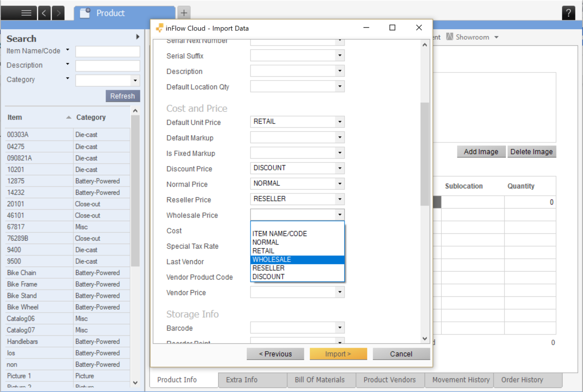
Task: Open the Category search dropdown
Action: pos(134,80)
